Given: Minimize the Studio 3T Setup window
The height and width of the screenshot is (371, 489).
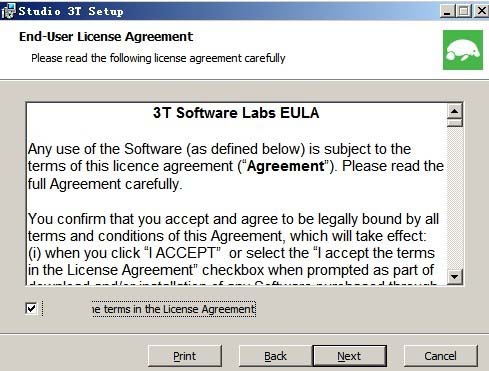Looking at the screenshot, I should tap(447, 11).
